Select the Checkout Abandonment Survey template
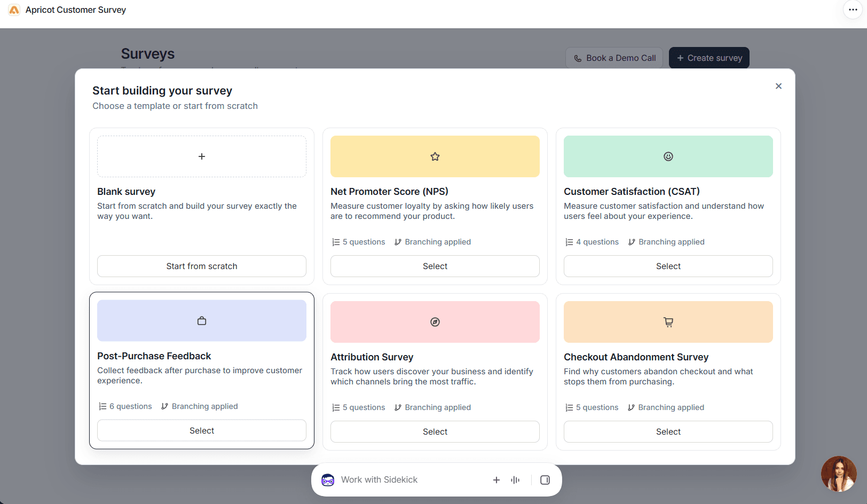The height and width of the screenshot is (504, 867). [668, 431]
